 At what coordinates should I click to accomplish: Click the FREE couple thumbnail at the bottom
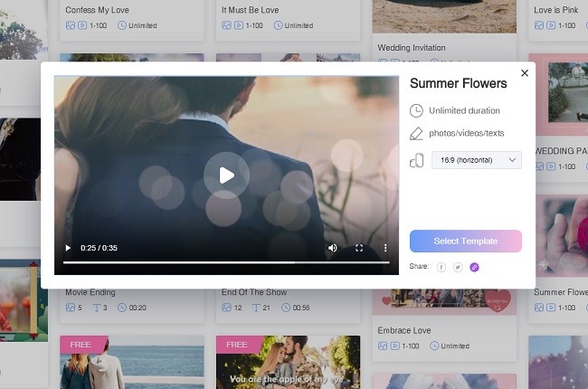pos(287,362)
